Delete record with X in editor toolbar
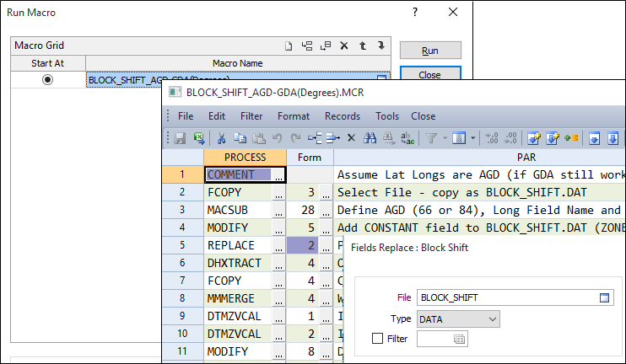Viewport: 626px width, 364px height. (x=351, y=138)
